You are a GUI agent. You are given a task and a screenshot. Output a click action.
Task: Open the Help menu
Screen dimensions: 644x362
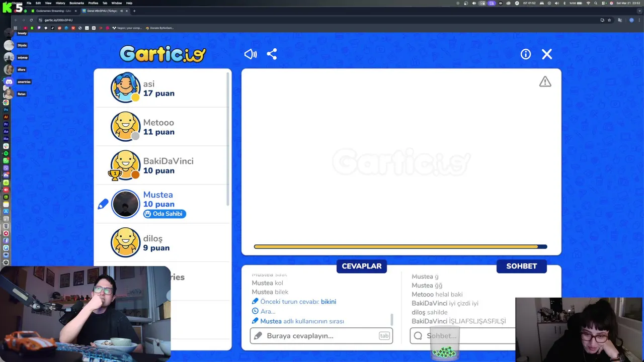(x=129, y=3)
